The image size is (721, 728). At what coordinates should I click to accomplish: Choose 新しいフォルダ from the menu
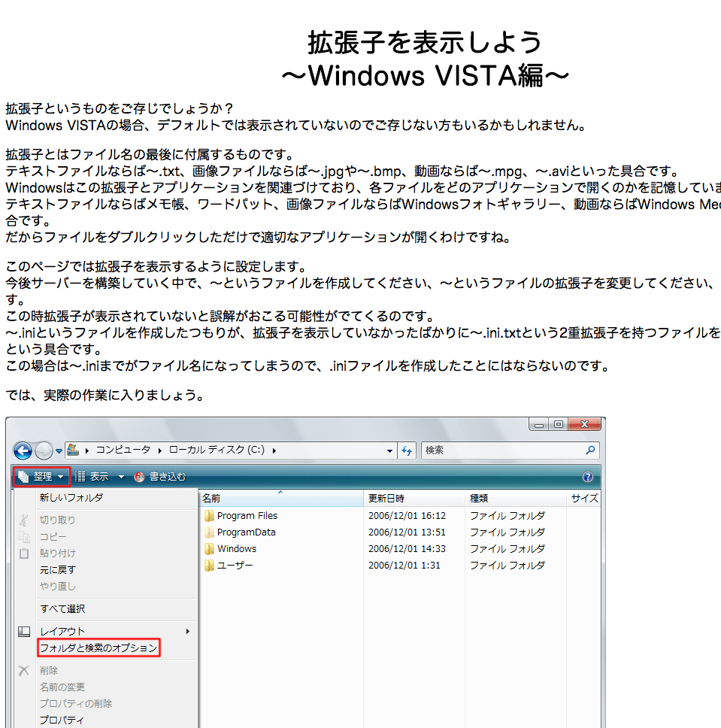pos(71,498)
